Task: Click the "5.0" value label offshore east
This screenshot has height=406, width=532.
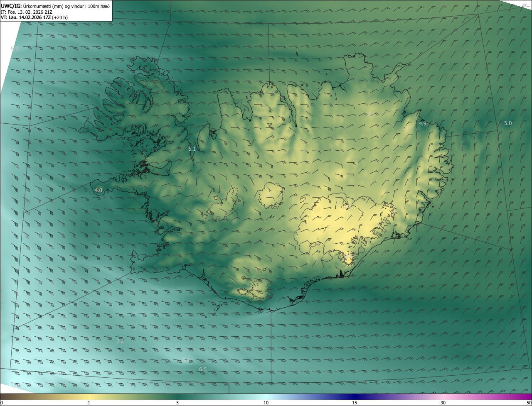Action: (x=508, y=123)
